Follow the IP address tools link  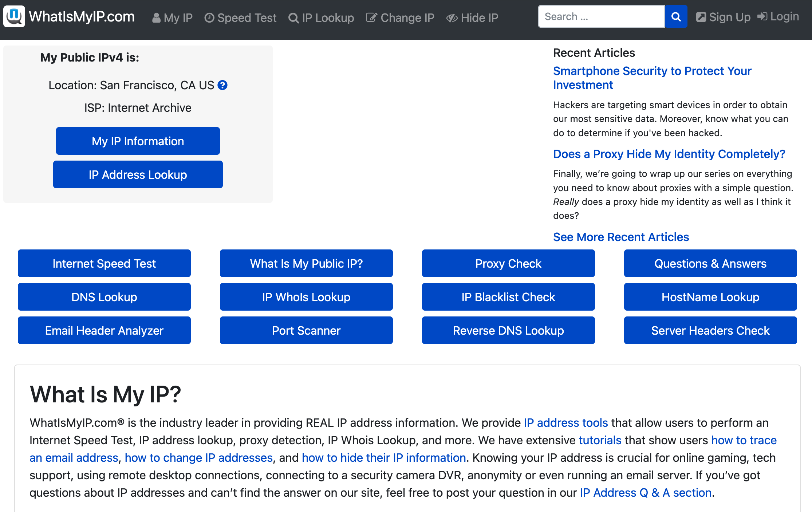(566, 422)
